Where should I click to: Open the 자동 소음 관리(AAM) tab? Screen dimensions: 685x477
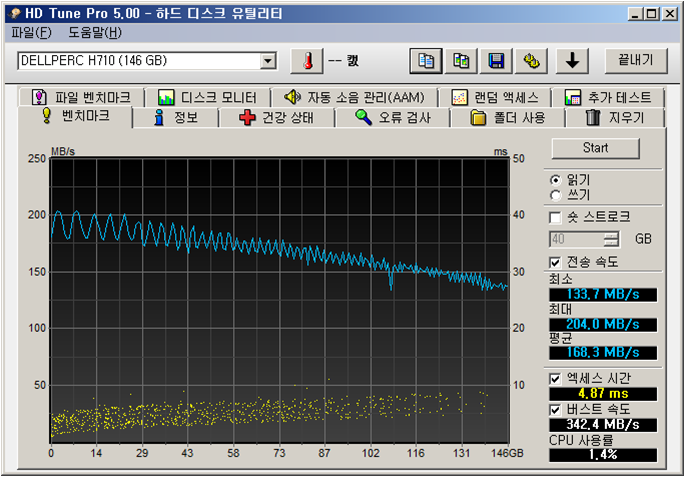(354, 97)
